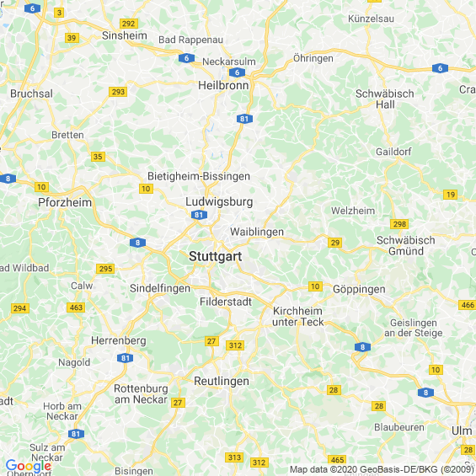Open the map data copyright notice

point(382,469)
